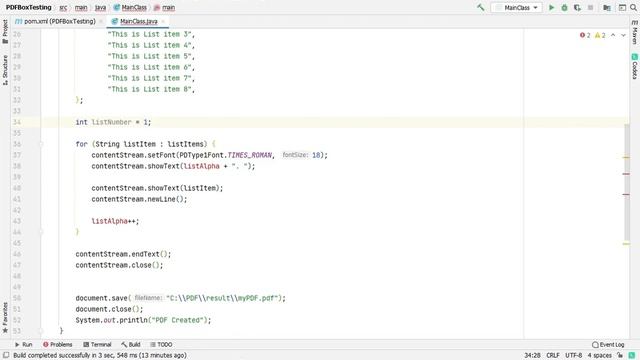
Task: Click the fontSize parameter hint
Action: [x=295, y=155]
